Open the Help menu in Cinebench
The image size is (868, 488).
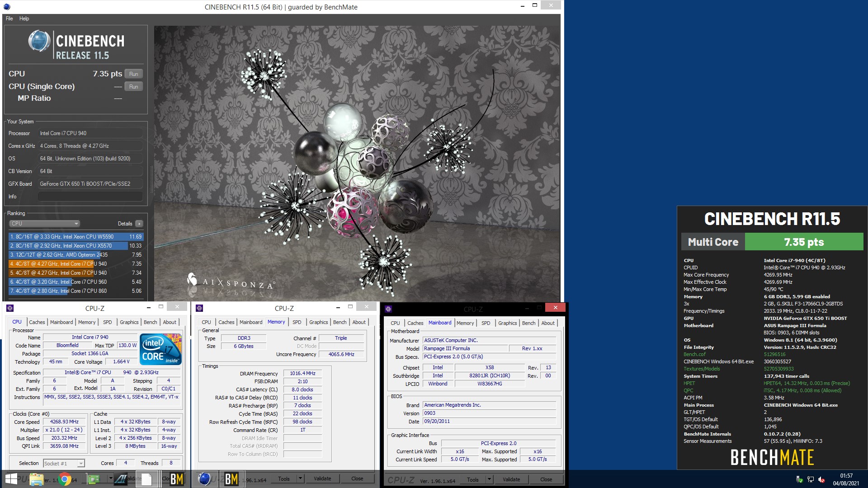[24, 19]
